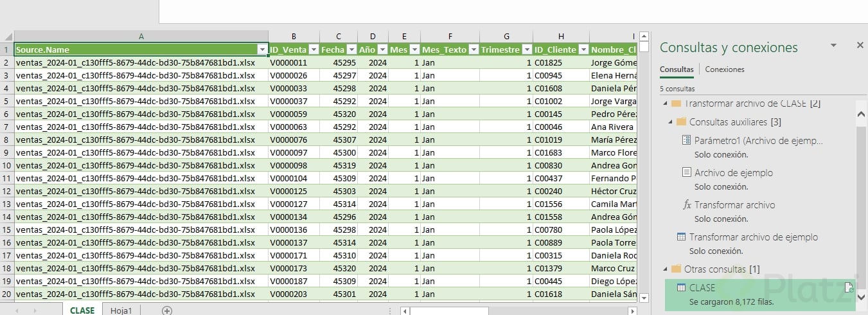Image resolution: width=868 pixels, height=315 pixels.
Task: Collapse the Otras consultas [1] group
Action: pyautogui.click(x=665, y=269)
